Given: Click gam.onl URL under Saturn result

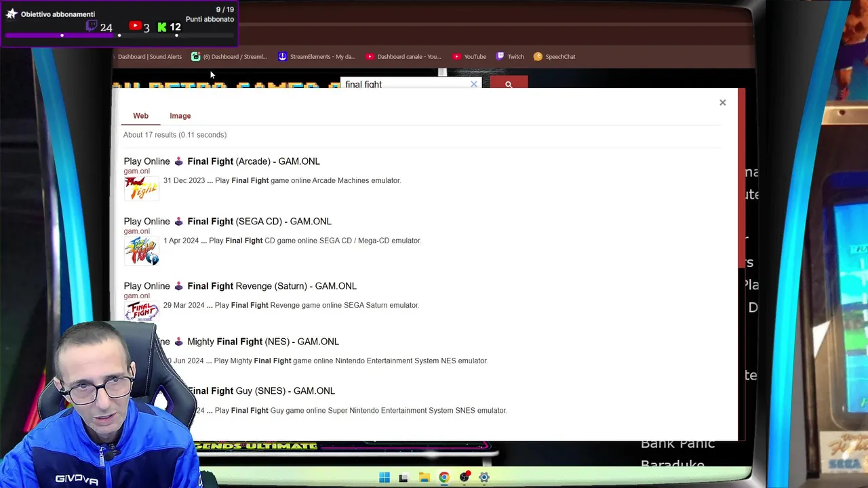Looking at the screenshot, I should point(136,296).
